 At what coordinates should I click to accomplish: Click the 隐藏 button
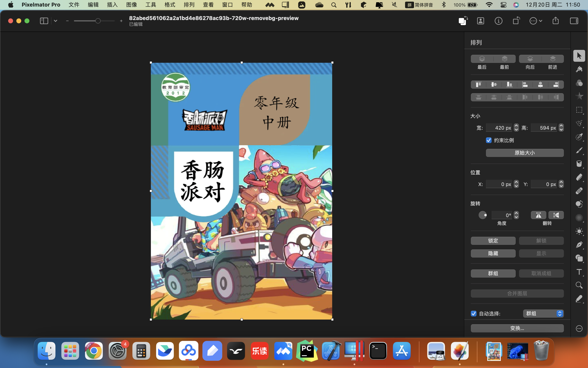[493, 253]
